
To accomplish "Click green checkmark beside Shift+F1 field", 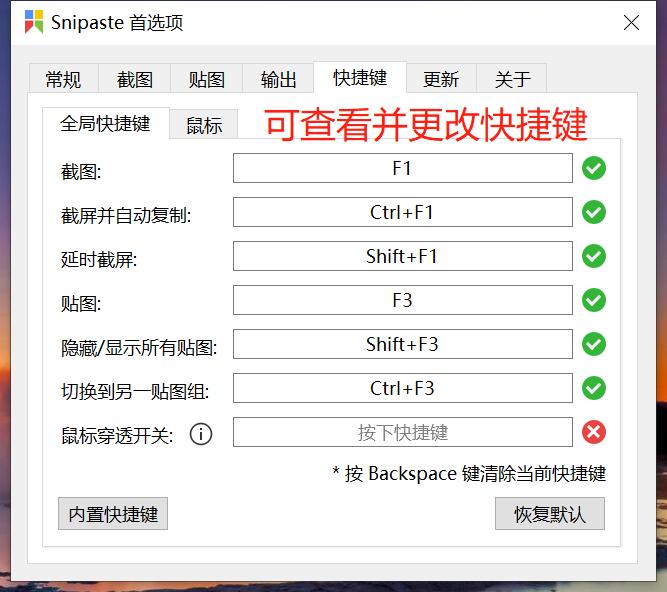I will (x=594, y=256).
